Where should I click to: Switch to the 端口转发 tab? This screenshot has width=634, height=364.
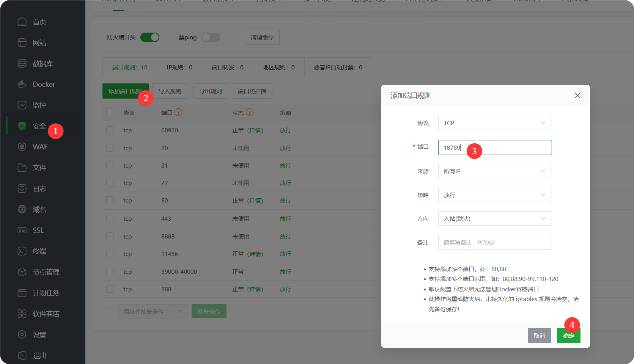[228, 67]
